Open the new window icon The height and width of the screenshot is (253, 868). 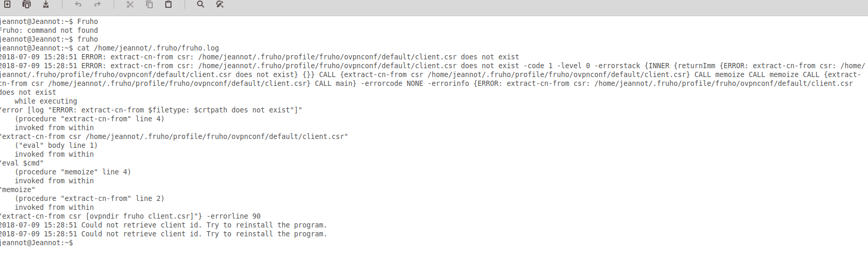[x=27, y=4]
